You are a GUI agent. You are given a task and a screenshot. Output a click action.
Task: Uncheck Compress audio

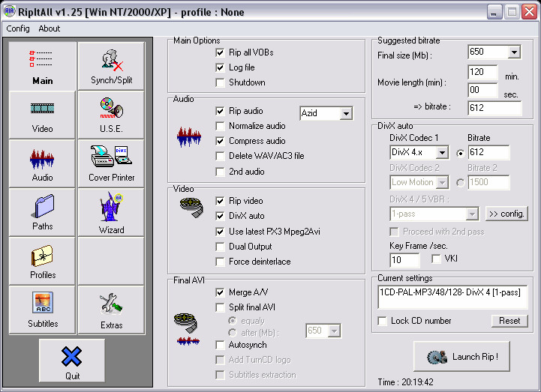click(x=220, y=141)
